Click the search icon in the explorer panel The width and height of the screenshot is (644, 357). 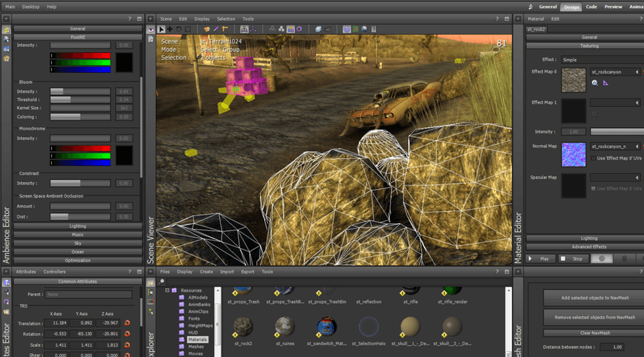click(162, 281)
